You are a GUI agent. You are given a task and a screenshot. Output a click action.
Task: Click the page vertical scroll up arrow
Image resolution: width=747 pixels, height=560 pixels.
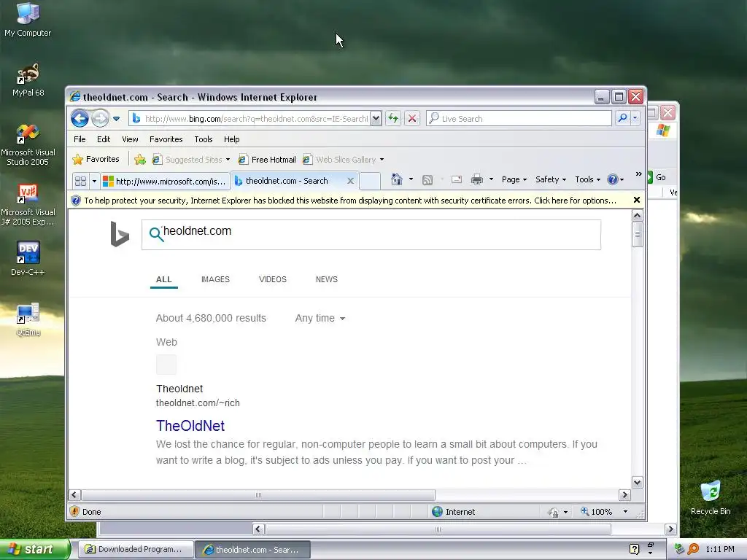(x=637, y=216)
